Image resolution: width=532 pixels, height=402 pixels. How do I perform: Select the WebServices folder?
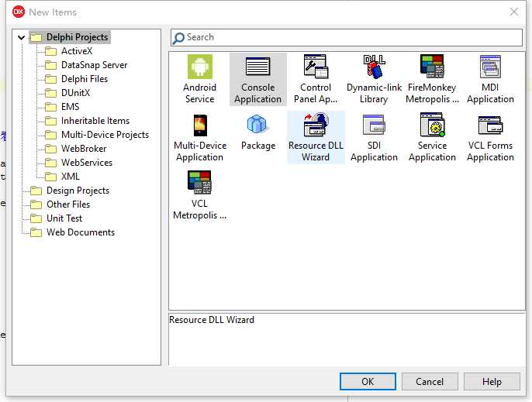pos(87,163)
